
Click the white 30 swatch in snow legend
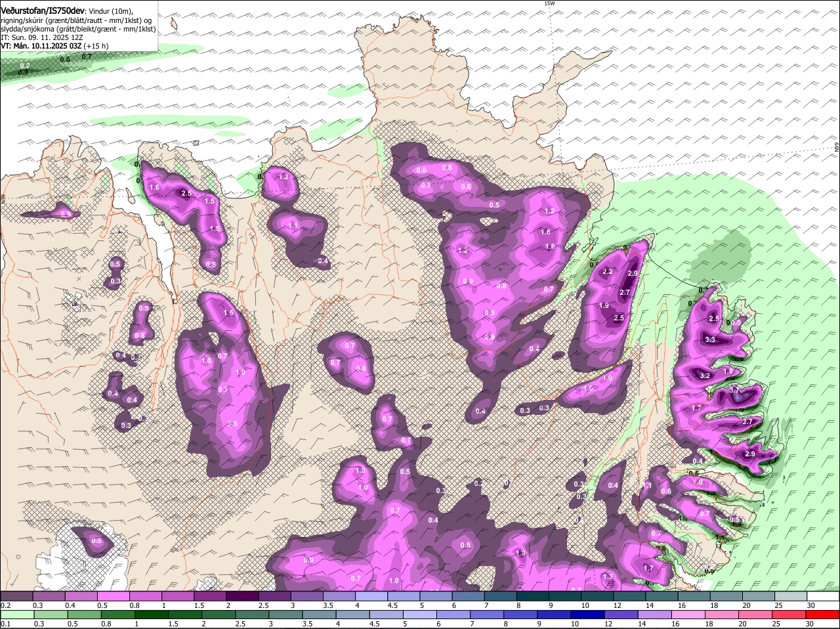tap(823, 596)
